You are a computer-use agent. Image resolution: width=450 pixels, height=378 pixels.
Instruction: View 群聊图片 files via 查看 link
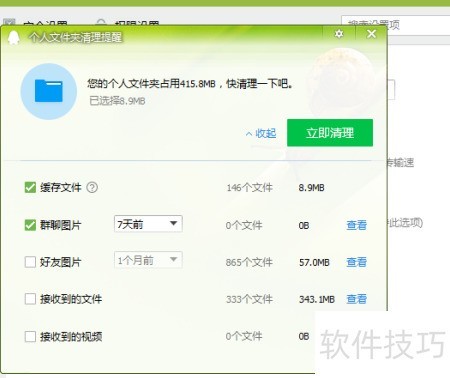pyautogui.click(x=356, y=225)
